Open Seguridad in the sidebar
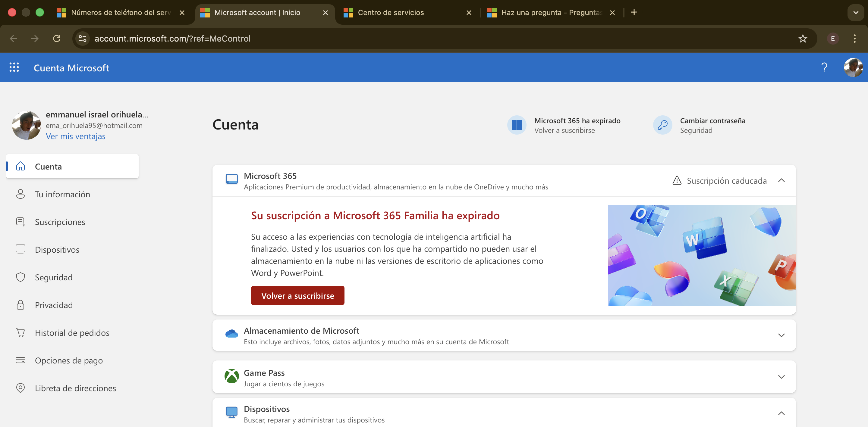 tap(72, 277)
